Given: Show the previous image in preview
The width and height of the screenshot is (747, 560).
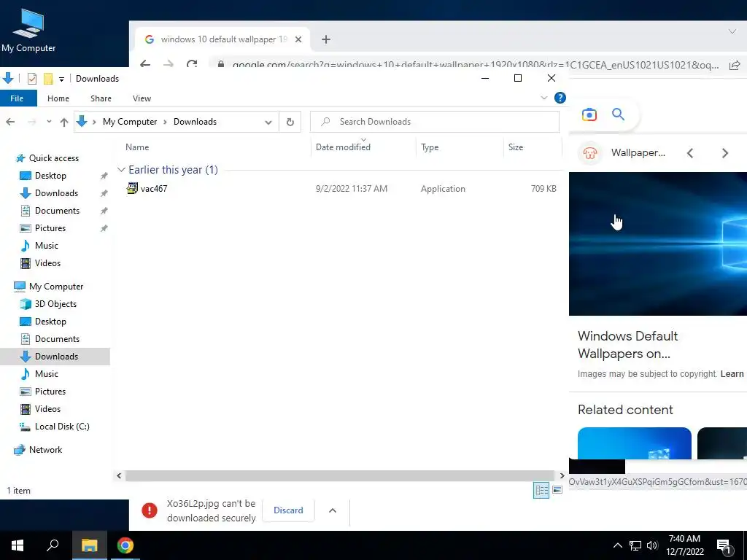Looking at the screenshot, I should tap(690, 153).
